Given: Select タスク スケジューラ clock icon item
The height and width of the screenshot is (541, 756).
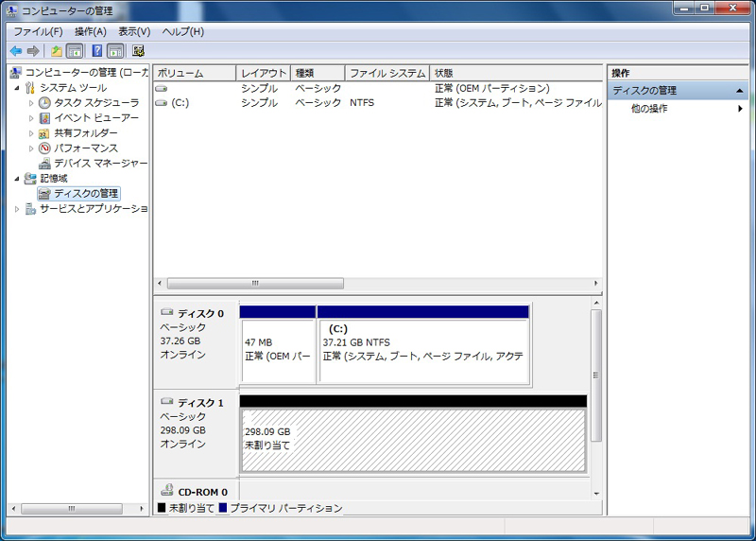Looking at the screenshot, I should tap(89, 103).
